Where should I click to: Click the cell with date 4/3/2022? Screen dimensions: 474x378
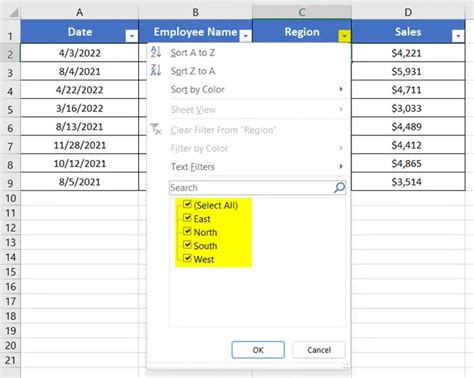click(x=79, y=53)
